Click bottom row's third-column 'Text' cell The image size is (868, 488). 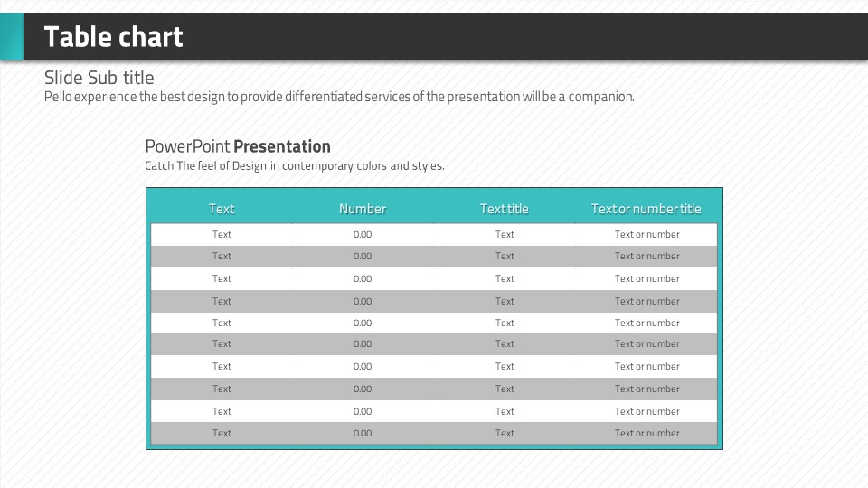[x=505, y=434]
